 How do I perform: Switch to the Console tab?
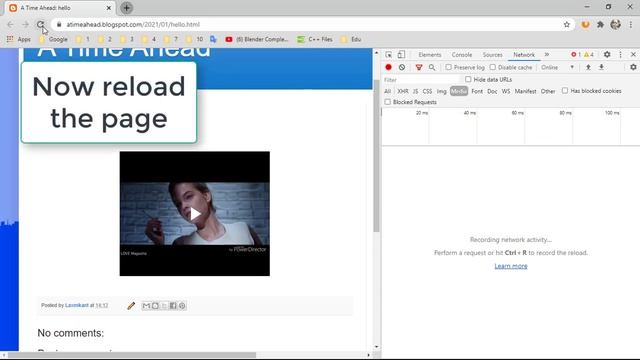pyautogui.click(x=462, y=55)
